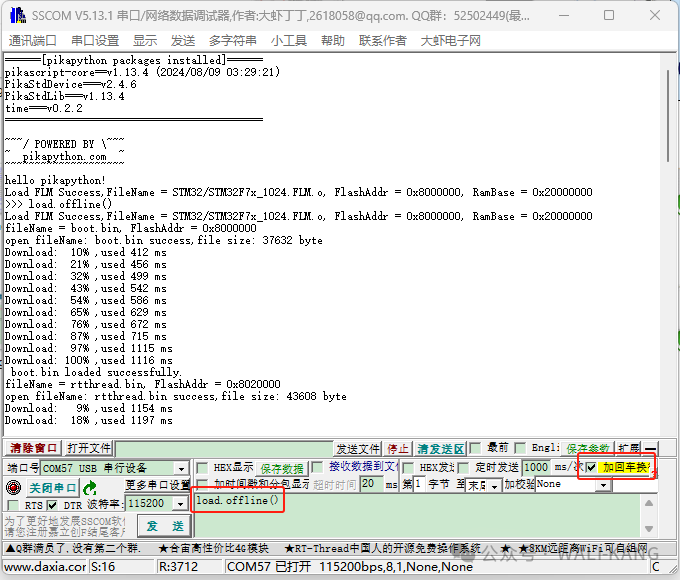The width and height of the screenshot is (680, 580).
Task: Click the 发送文件 button
Action: (358, 449)
